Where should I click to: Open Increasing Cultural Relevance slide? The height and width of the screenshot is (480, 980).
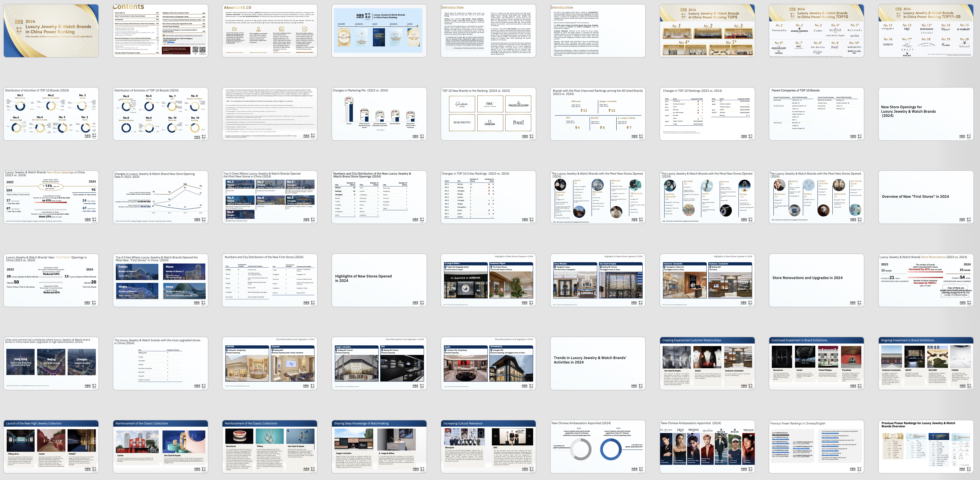(x=488, y=446)
